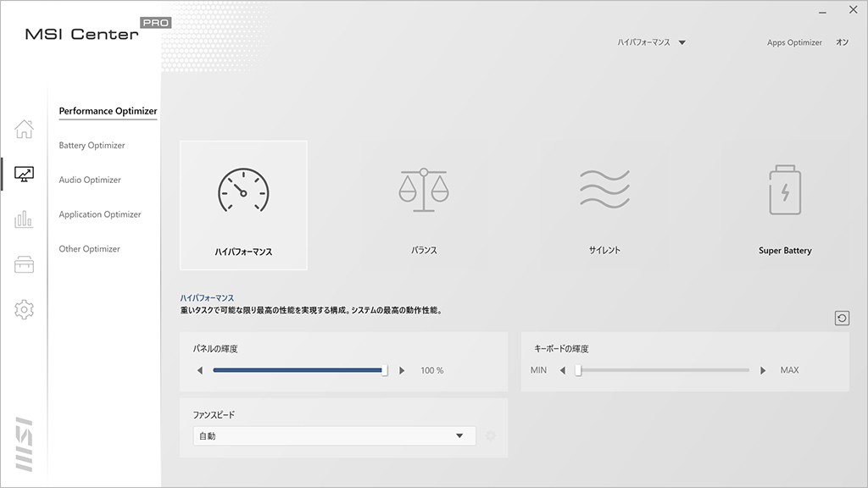Viewport: 868px width, 488px height.
Task: Toggle Apps Optimizer オン switch
Action: 842,42
